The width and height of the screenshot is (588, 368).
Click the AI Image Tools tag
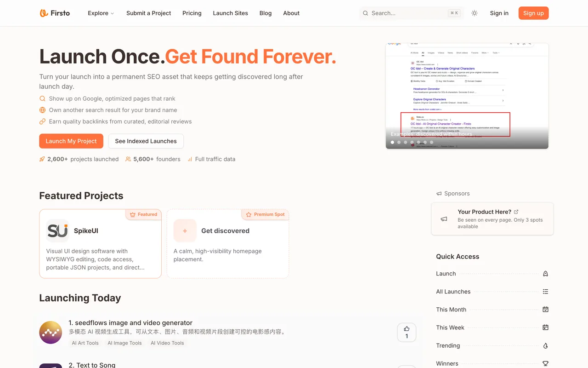[124, 343]
